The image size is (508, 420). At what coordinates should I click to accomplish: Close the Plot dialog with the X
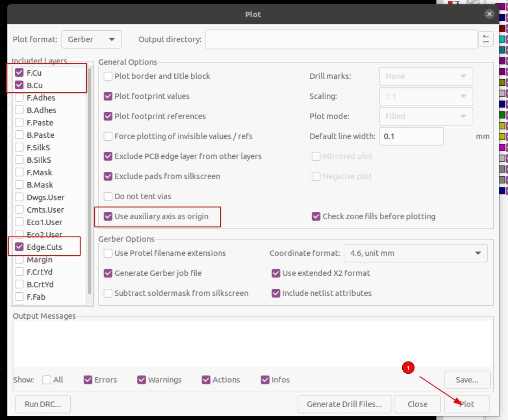[489, 14]
